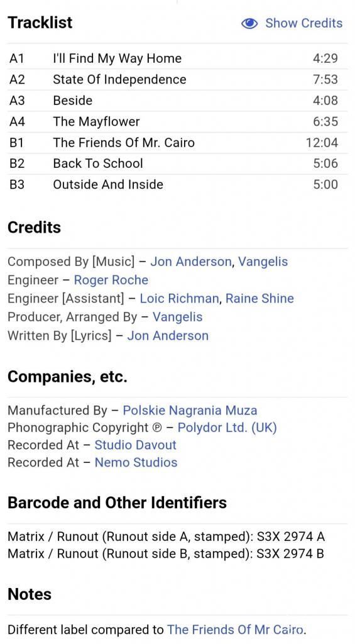This screenshot has height=644, width=355.
Task: Open Nemo Studios recording location link
Action: (x=136, y=462)
